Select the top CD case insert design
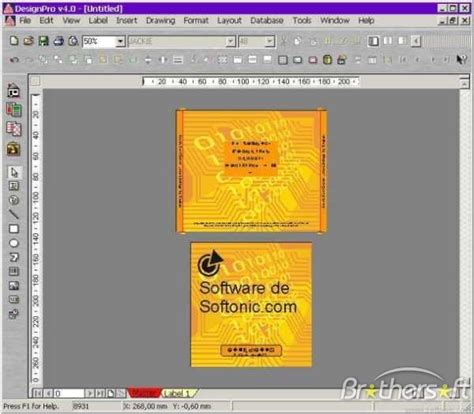Viewport: 474px width, 414px height. [x=251, y=171]
